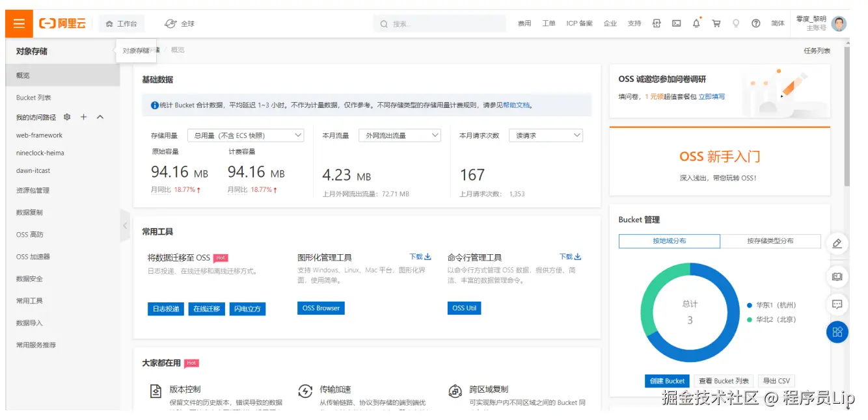Open the help question-mark icon

(756, 23)
